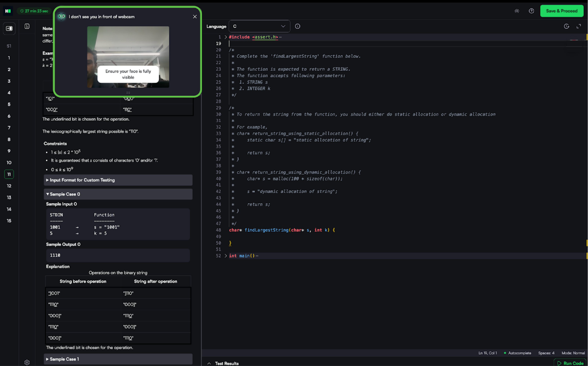
Task: Click the Run Code button
Action: click(570, 363)
